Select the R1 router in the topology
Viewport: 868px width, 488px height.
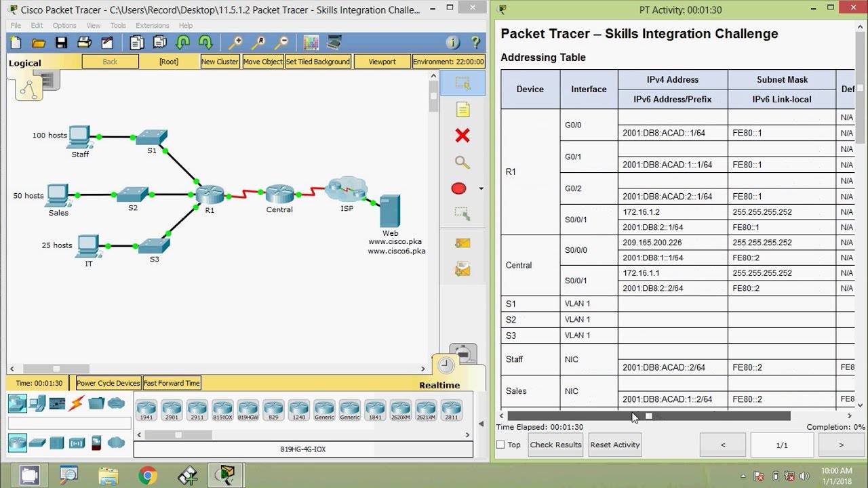click(x=210, y=195)
